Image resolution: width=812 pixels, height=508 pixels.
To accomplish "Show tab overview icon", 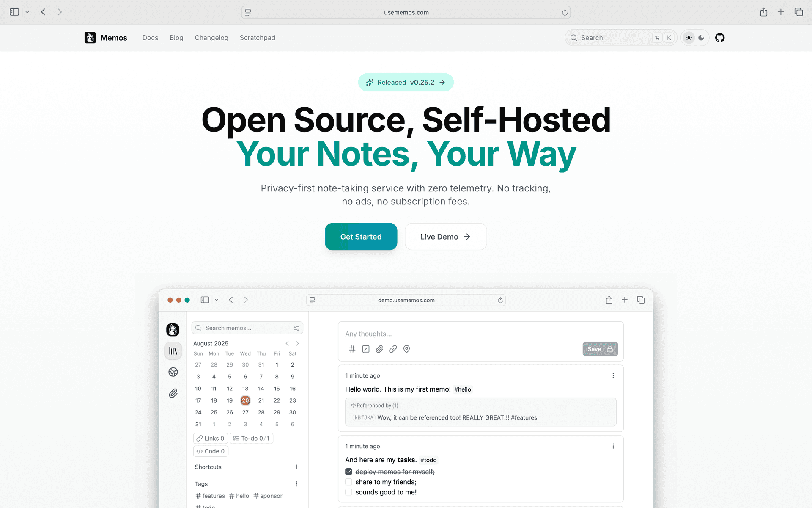I will click(x=798, y=12).
